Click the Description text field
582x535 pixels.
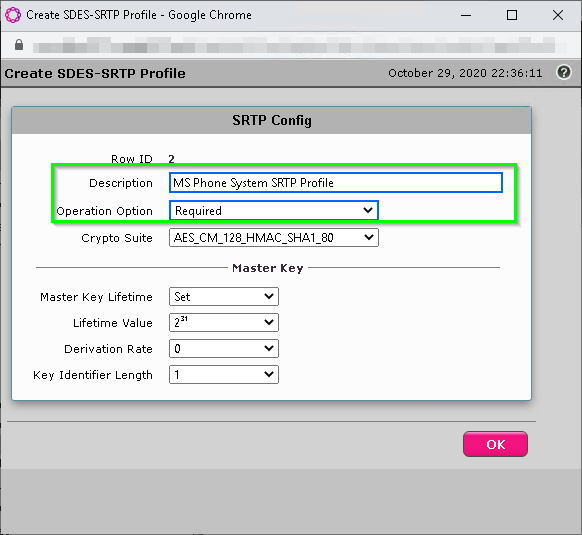coord(336,182)
